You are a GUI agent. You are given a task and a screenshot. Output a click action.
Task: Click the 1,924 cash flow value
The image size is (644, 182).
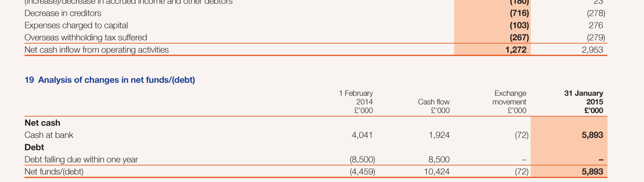tap(439, 135)
